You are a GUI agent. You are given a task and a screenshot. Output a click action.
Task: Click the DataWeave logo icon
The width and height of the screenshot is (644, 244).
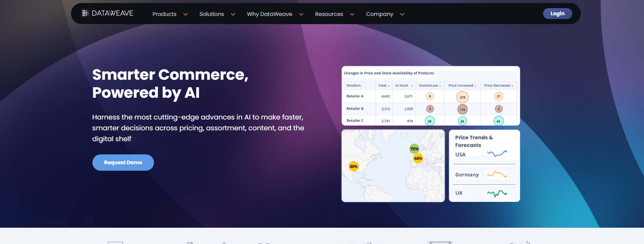85,13
